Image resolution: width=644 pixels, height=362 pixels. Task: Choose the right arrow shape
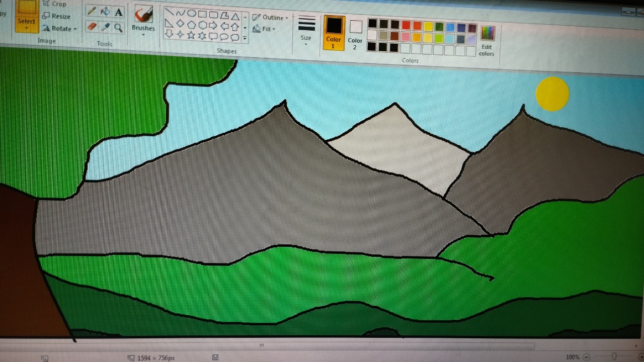(x=213, y=25)
